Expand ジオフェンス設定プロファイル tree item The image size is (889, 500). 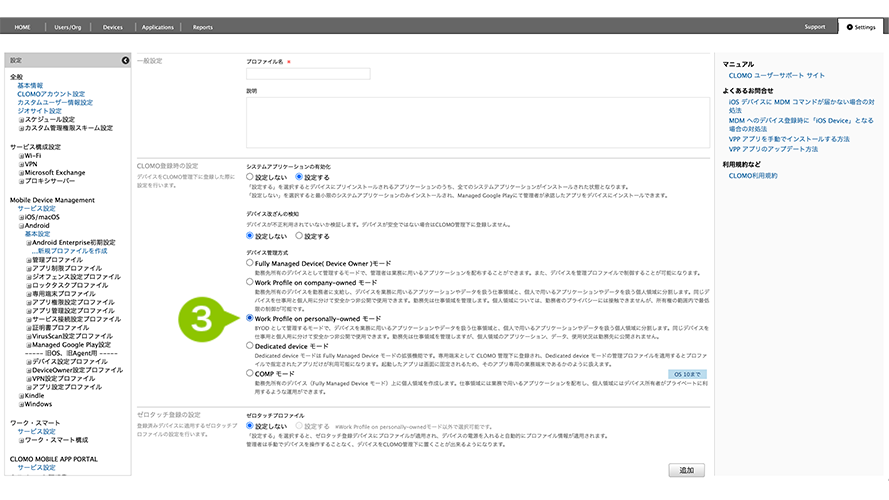(29, 277)
